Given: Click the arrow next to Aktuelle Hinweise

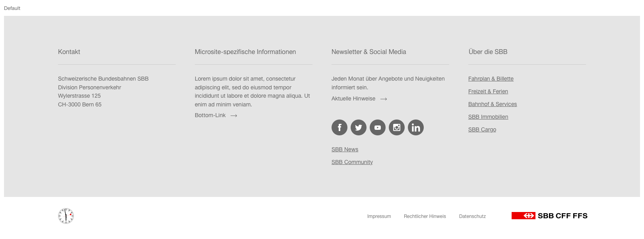Looking at the screenshot, I should pos(384,99).
